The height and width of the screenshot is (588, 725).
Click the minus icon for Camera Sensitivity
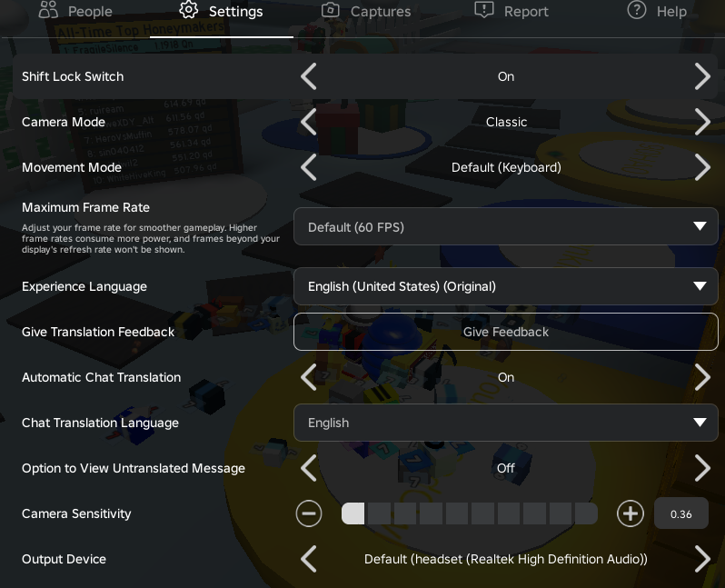click(308, 513)
